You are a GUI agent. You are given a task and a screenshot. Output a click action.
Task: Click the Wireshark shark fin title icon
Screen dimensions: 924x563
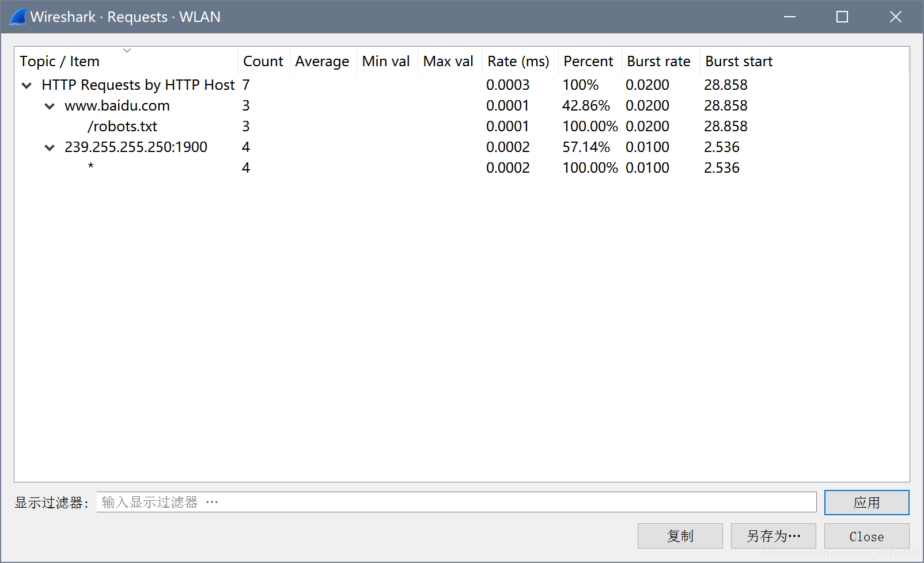[x=18, y=17]
